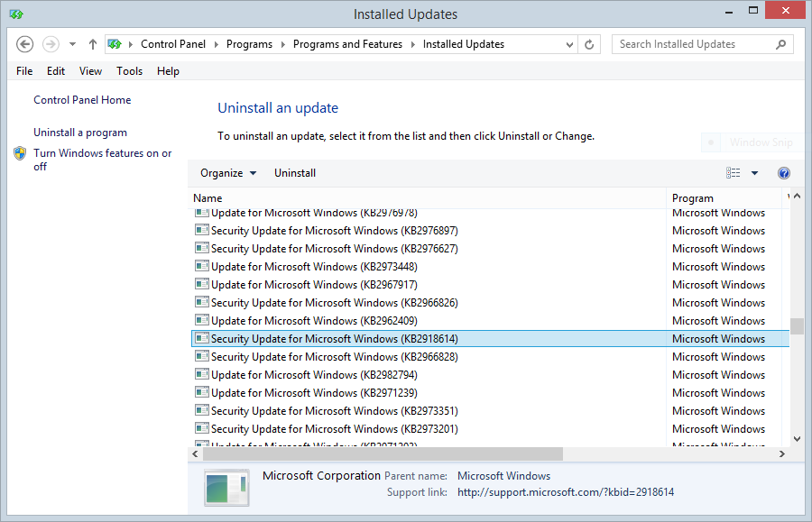Sort by the Program column header
The image size is (812, 522).
click(x=724, y=198)
